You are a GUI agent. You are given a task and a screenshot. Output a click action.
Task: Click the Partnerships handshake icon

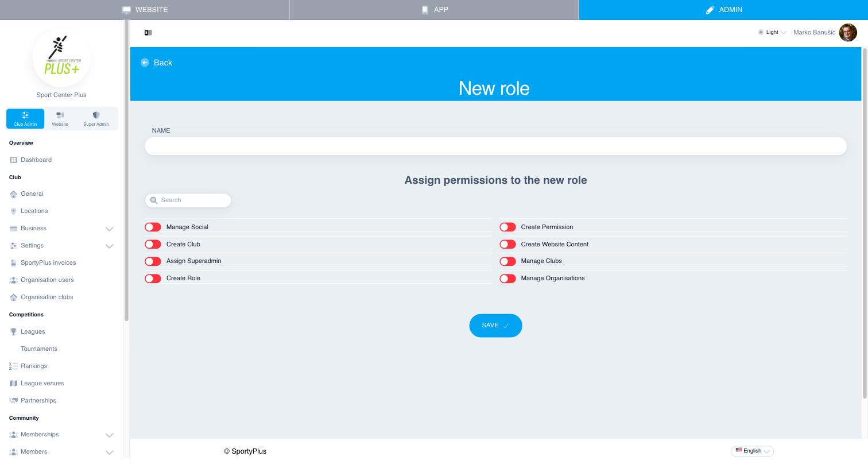click(14, 400)
